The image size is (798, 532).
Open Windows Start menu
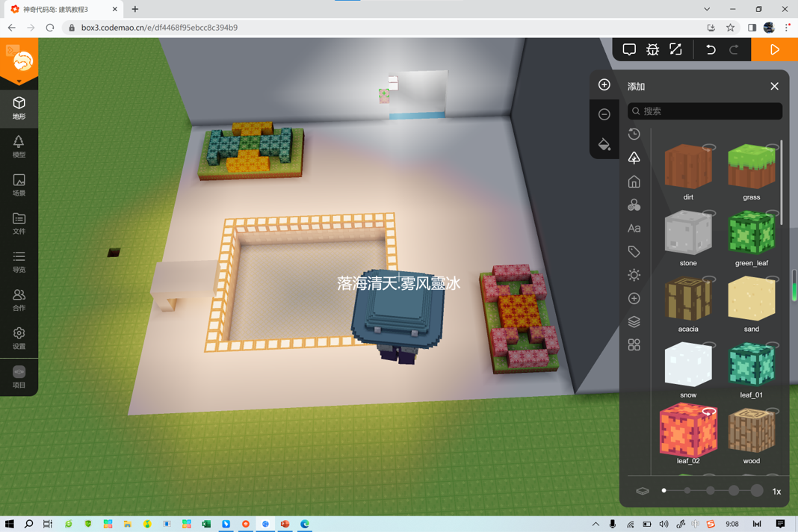click(x=9, y=524)
